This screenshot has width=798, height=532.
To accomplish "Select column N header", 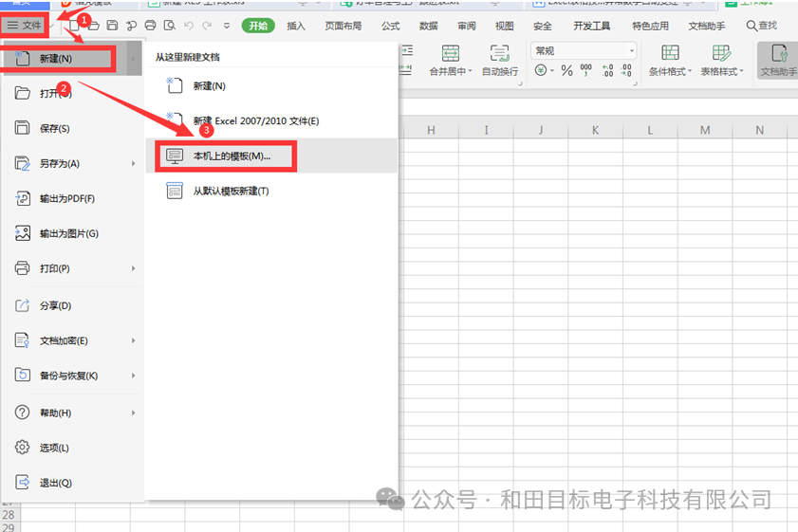I will [759, 131].
